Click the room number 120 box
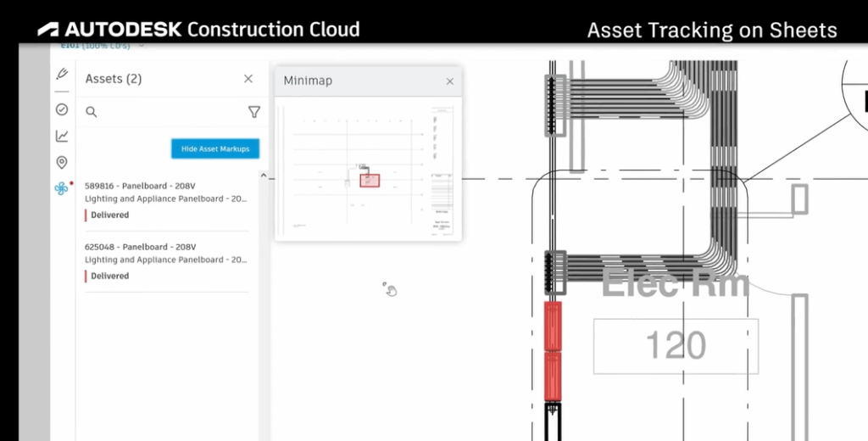 676,346
